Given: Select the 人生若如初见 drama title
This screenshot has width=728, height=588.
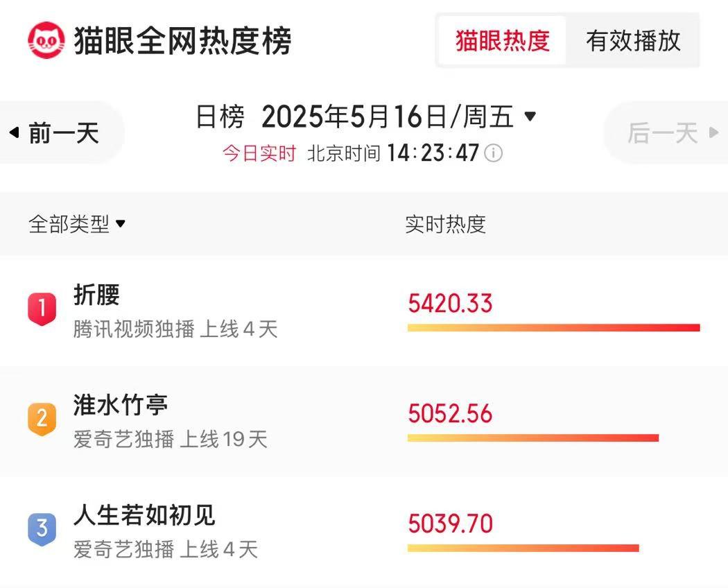Looking at the screenshot, I should pos(144,514).
